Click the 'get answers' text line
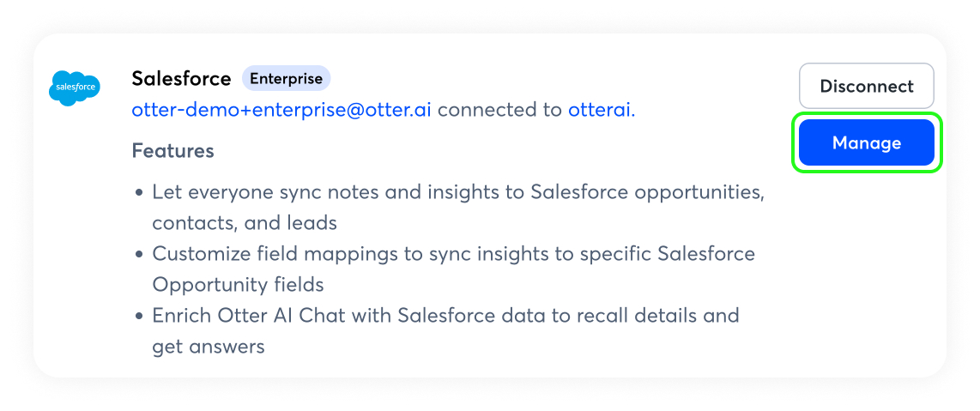Screen dimensions: 980x411 [x=208, y=347]
